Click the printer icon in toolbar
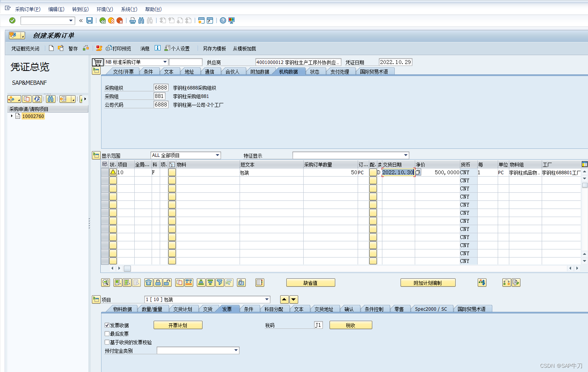This screenshot has width=588, height=372. point(133,20)
